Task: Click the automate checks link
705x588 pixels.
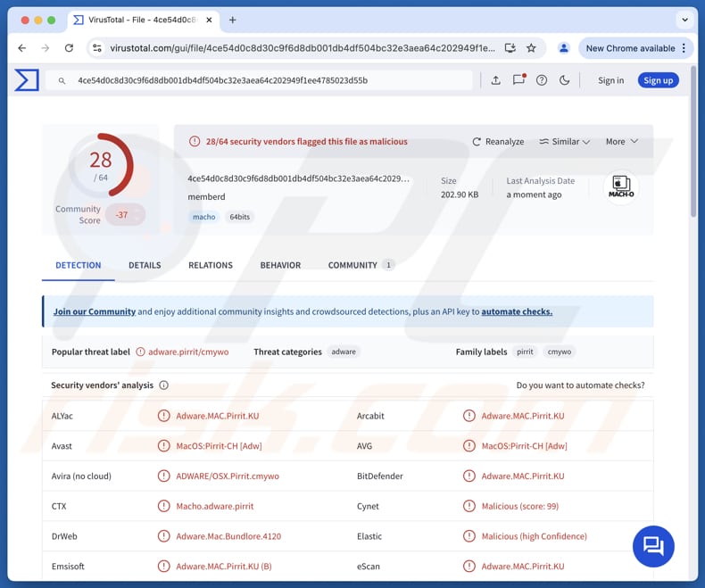Action: pyautogui.click(x=517, y=312)
